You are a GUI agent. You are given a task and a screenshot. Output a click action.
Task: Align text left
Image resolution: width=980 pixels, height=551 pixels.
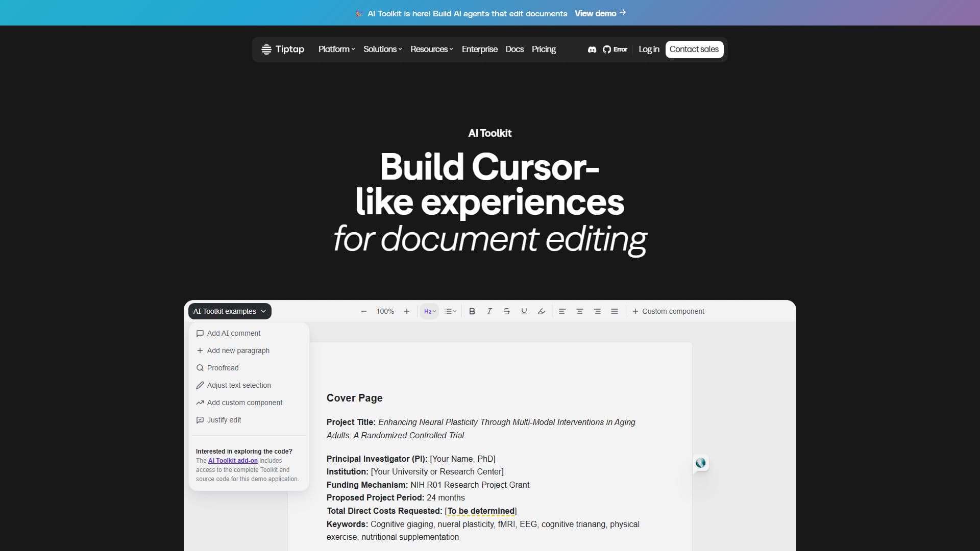point(562,311)
